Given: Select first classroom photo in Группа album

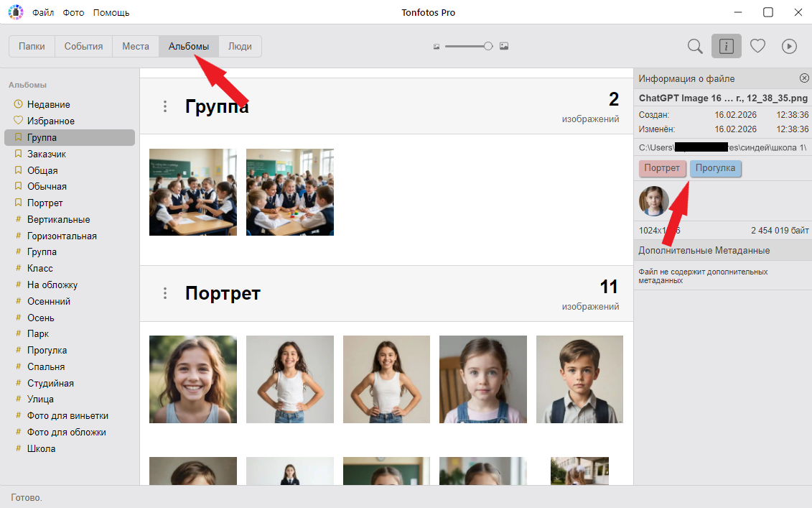Looking at the screenshot, I should [x=193, y=192].
